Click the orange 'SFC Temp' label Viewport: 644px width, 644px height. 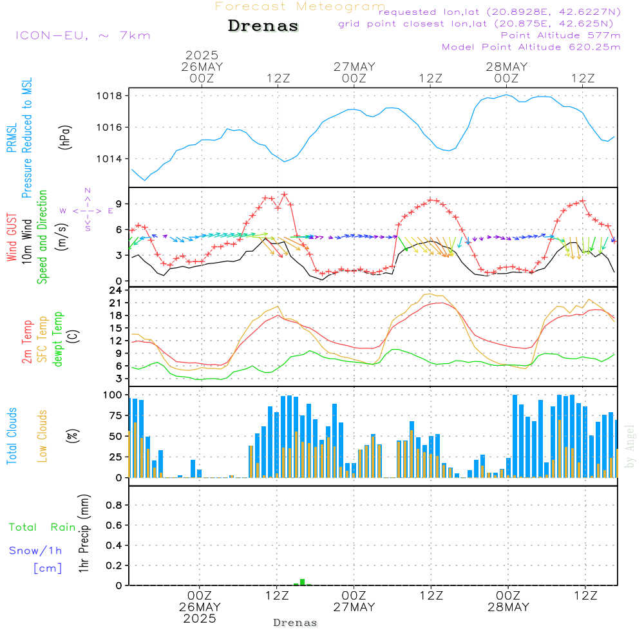point(43,339)
